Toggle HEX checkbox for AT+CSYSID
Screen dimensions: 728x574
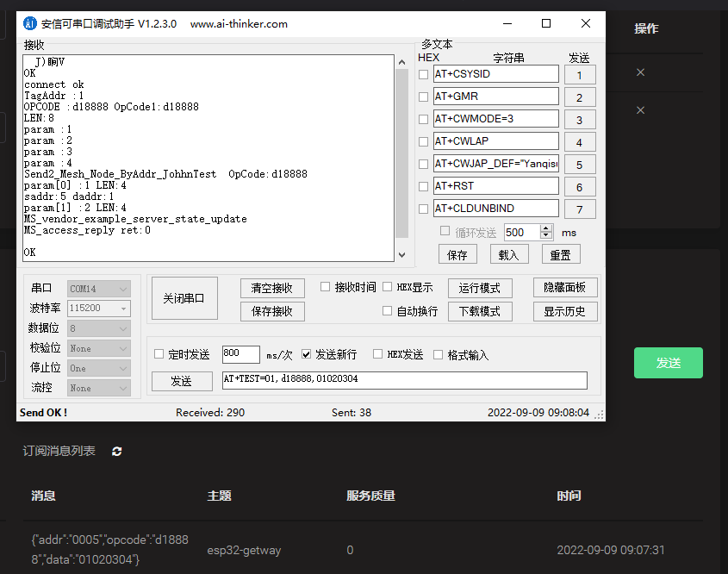click(423, 74)
